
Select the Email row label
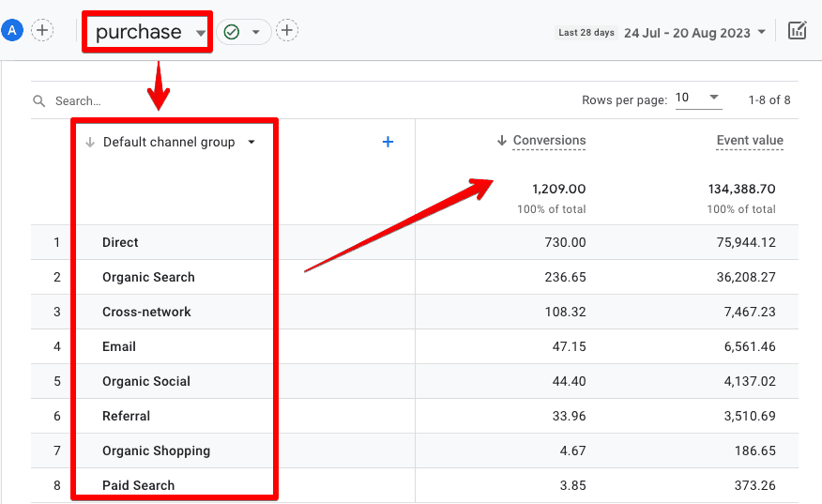[119, 346]
